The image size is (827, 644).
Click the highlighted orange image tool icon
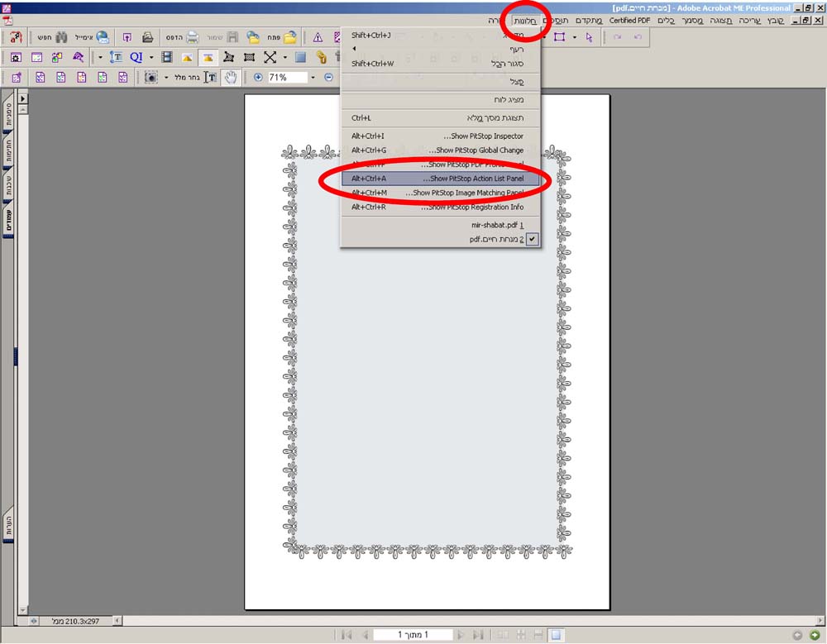click(x=208, y=58)
